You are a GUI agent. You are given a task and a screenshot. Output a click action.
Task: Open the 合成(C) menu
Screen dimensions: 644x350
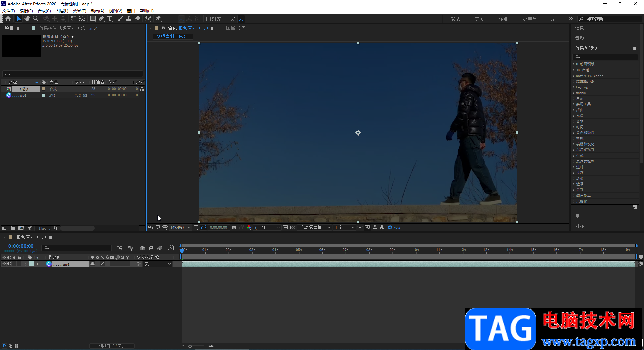click(44, 11)
